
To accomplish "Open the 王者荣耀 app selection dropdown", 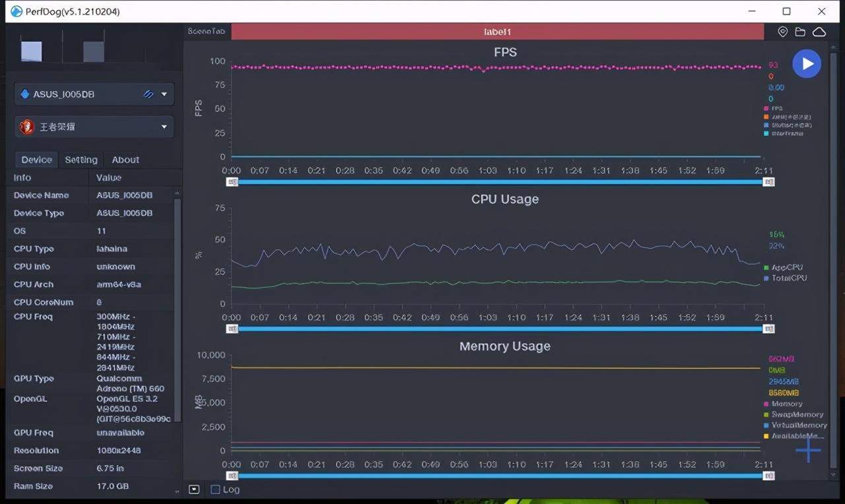I will (164, 127).
